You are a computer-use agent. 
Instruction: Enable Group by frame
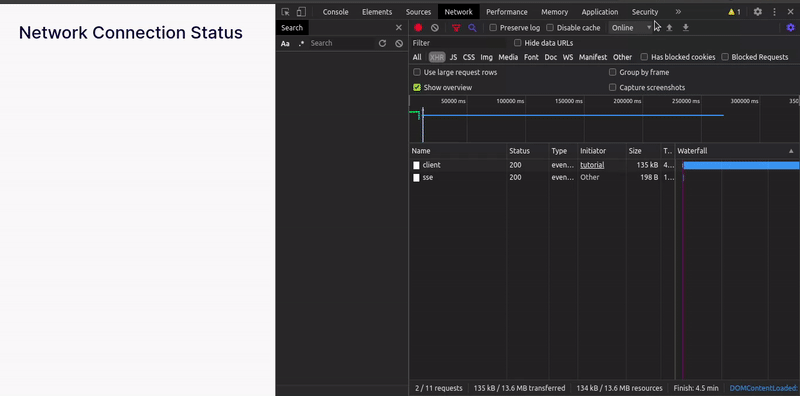coord(612,72)
